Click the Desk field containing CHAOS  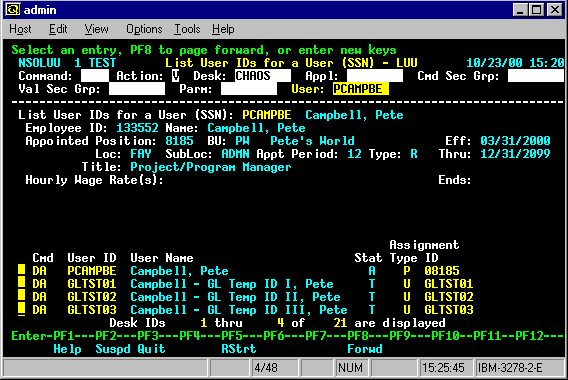coord(263,76)
